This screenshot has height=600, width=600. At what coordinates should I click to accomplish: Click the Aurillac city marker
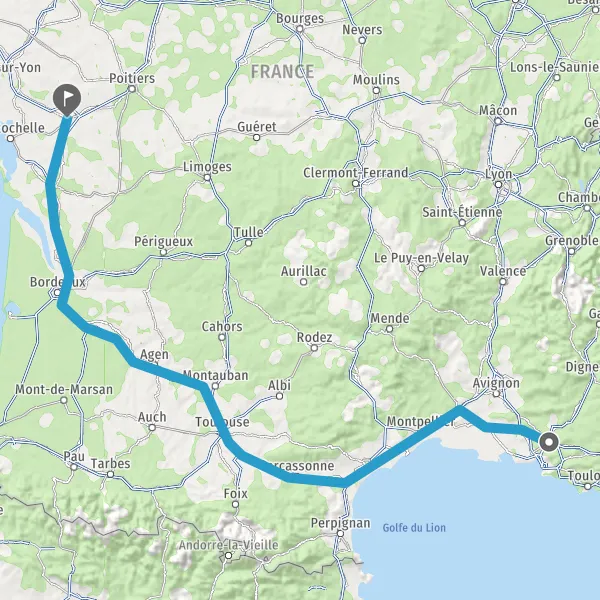click(303, 282)
